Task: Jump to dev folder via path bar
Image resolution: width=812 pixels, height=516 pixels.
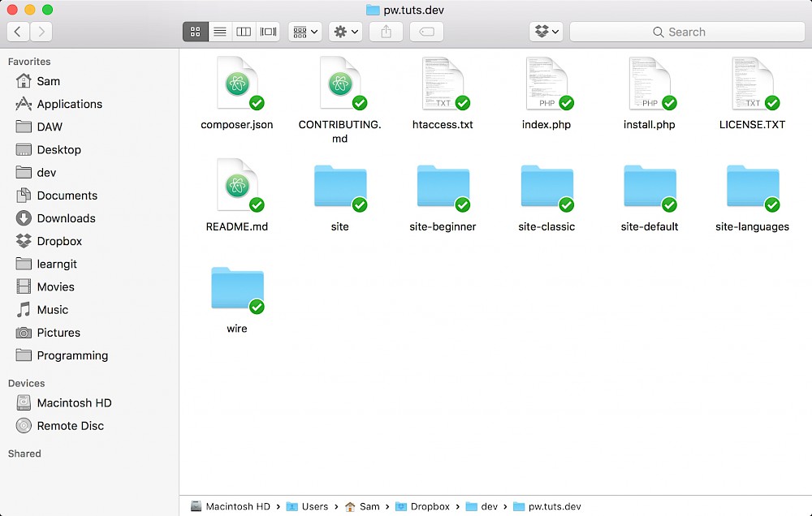Action: coord(488,505)
